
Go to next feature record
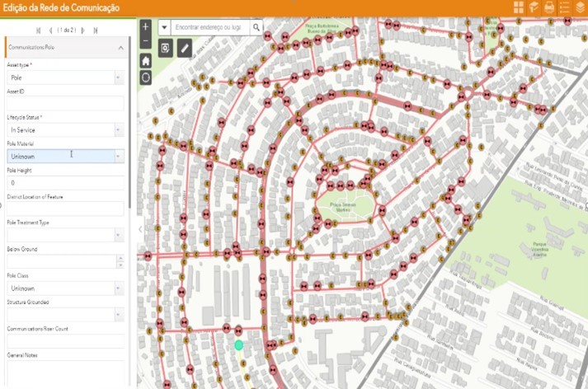tap(83, 30)
